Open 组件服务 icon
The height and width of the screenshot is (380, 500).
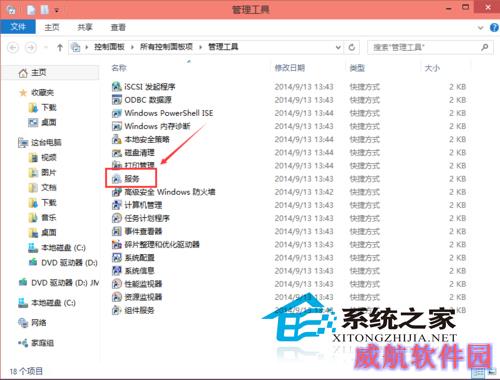[x=116, y=310]
